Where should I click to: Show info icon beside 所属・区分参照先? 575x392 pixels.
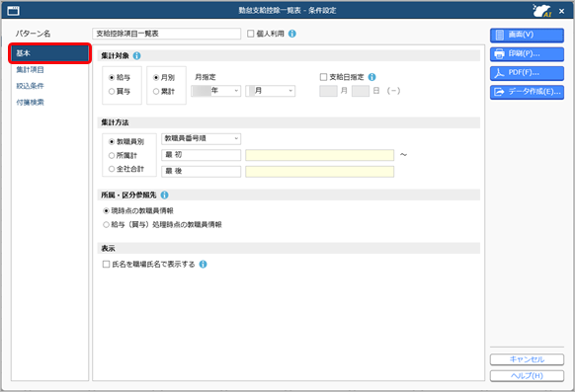click(165, 195)
